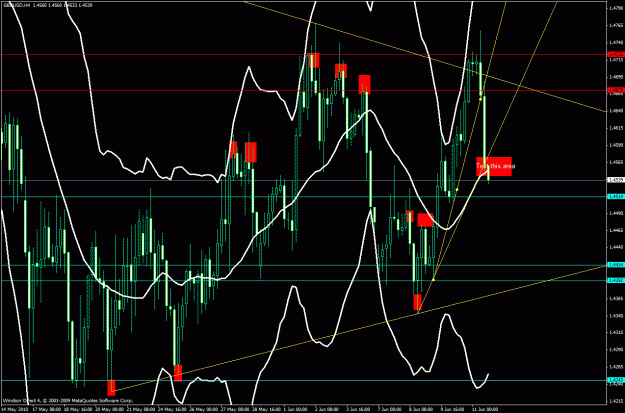Click the 1.4290 price axis label
The image size is (625, 413).
[615, 350]
